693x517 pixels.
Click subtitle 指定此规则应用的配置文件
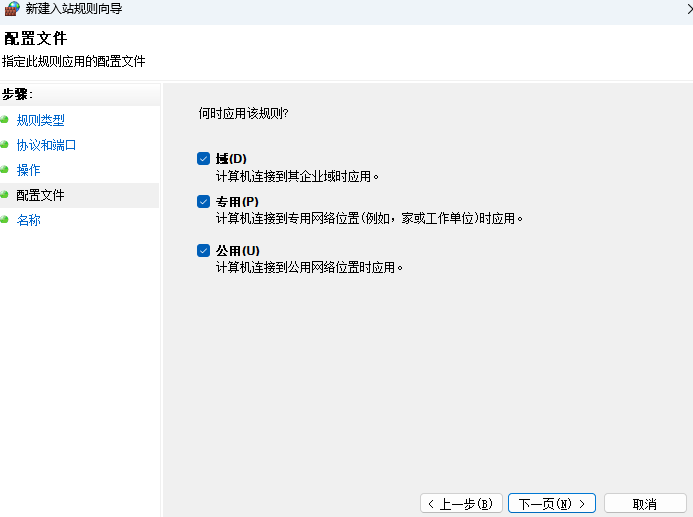[x=73, y=61]
